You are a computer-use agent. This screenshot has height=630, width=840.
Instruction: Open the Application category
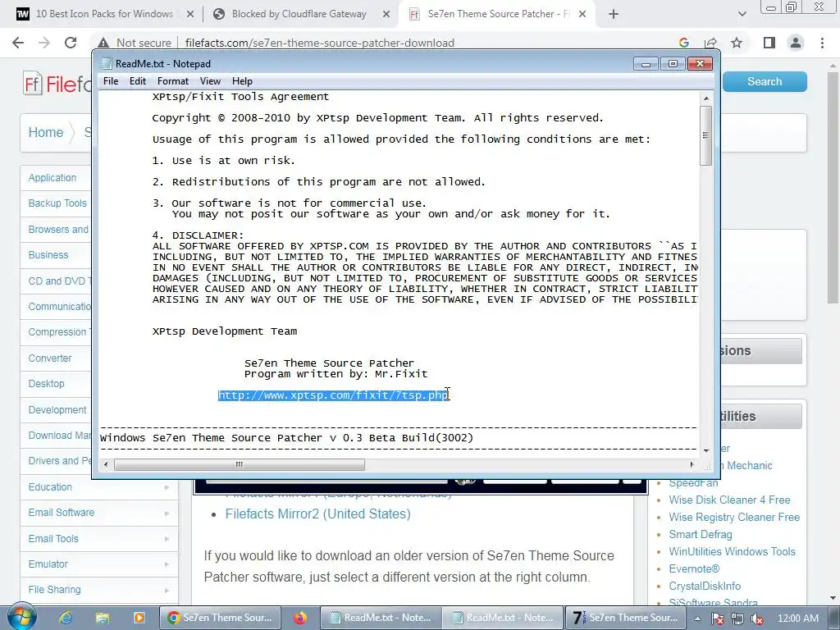tap(52, 178)
